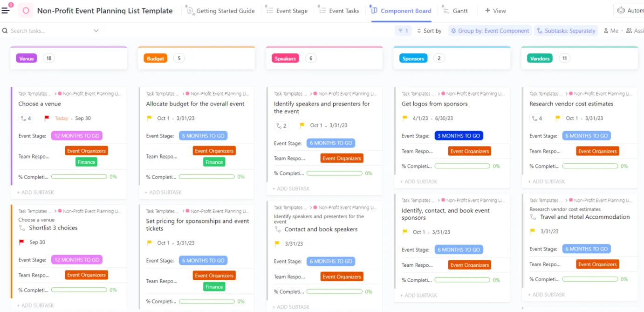Open task Set pricing for sponsorships and event tickets
This screenshot has height=312, width=644.
click(198, 225)
